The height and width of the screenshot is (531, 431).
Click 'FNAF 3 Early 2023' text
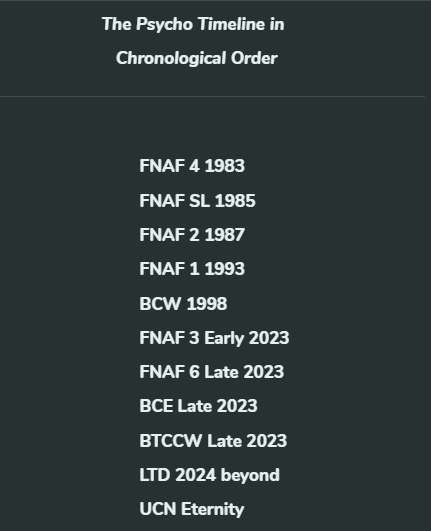pyautogui.click(x=214, y=338)
